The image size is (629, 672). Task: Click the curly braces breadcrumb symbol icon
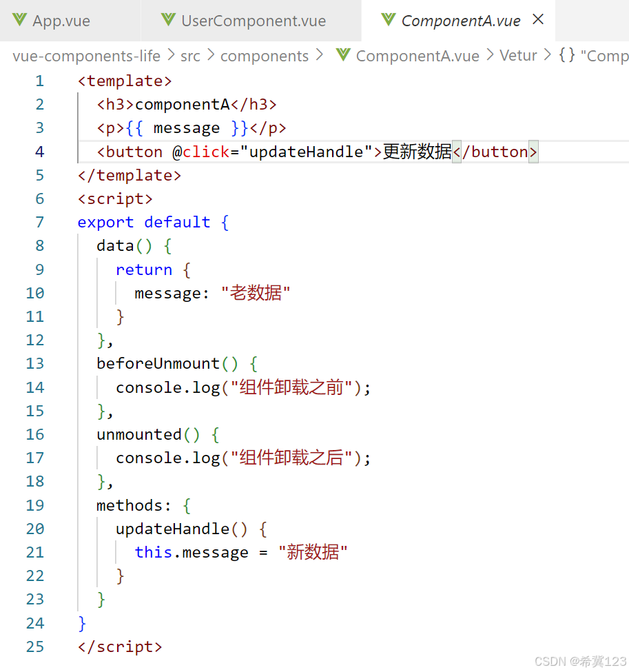tap(566, 55)
